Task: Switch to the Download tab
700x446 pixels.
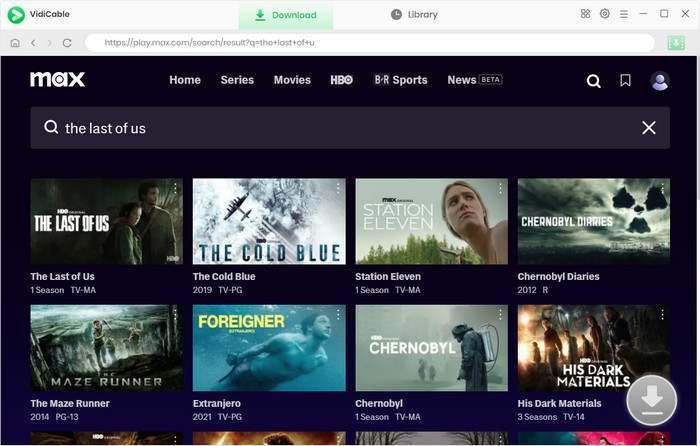Action: coord(286,15)
